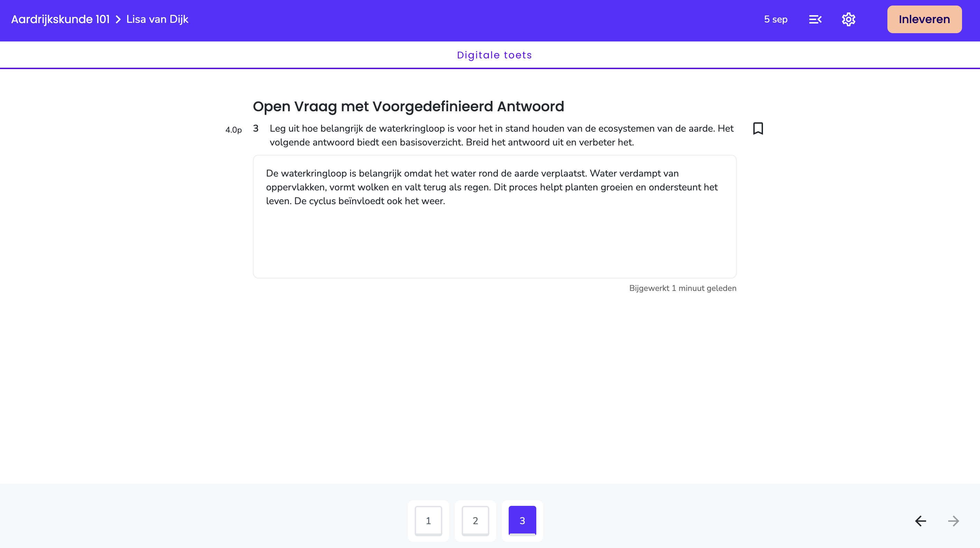Click the bookmark icon for question 3
Image resolution: width=980 pixels, height=548 pixels.
pos(758,128)
